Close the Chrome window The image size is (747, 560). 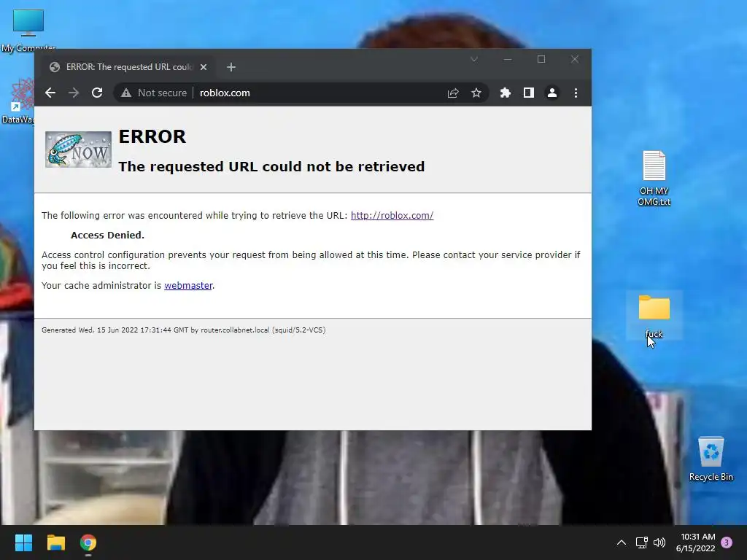tap(575, 60)
